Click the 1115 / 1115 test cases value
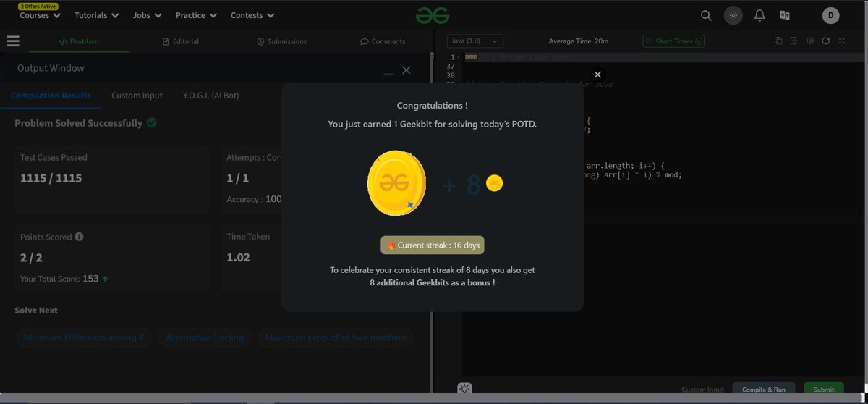 pyautogui.click(x=51, y=178)
